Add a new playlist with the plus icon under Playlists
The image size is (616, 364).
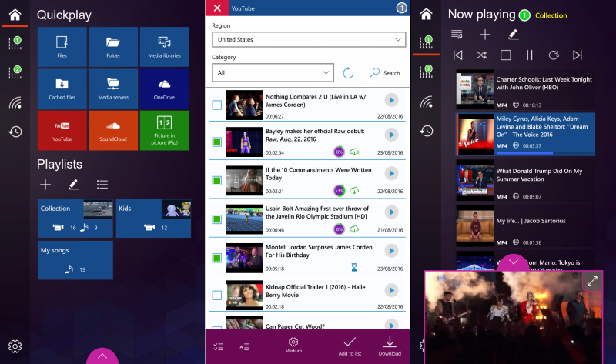[x=45, y=185]
